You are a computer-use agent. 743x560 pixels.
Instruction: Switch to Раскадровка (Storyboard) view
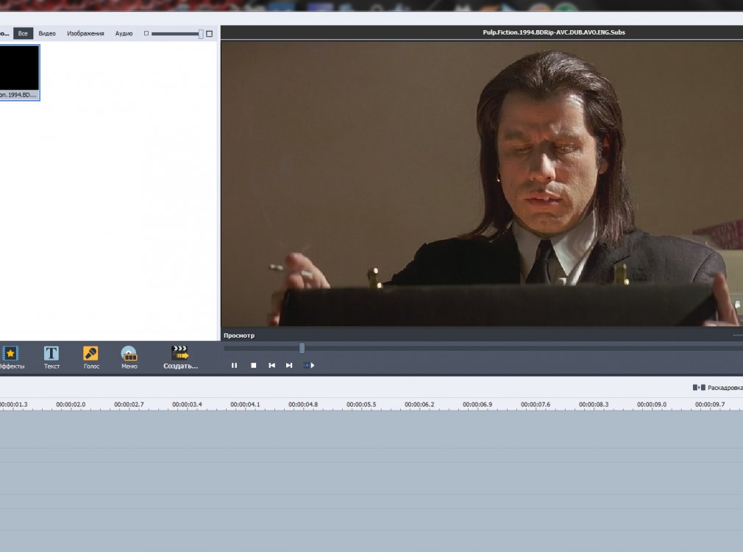[717, 387]
